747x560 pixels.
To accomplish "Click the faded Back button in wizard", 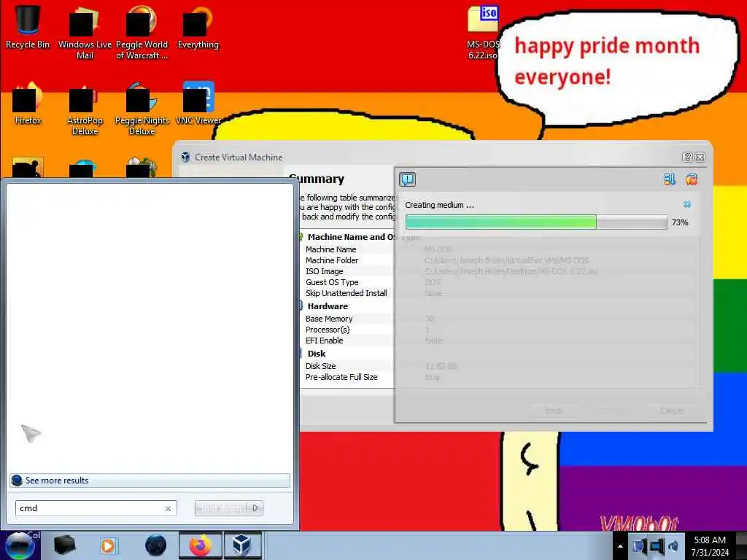I will tap(554, 410).
